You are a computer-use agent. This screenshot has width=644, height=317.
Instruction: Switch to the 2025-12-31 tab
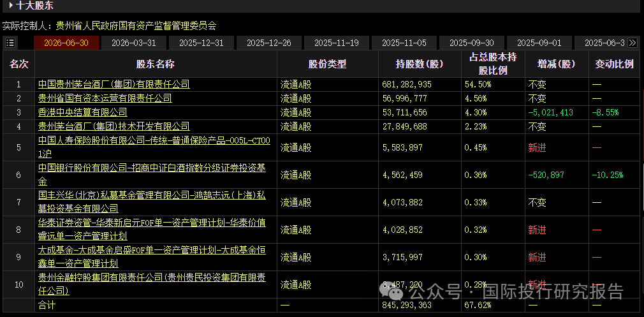(x=201, y=43)
